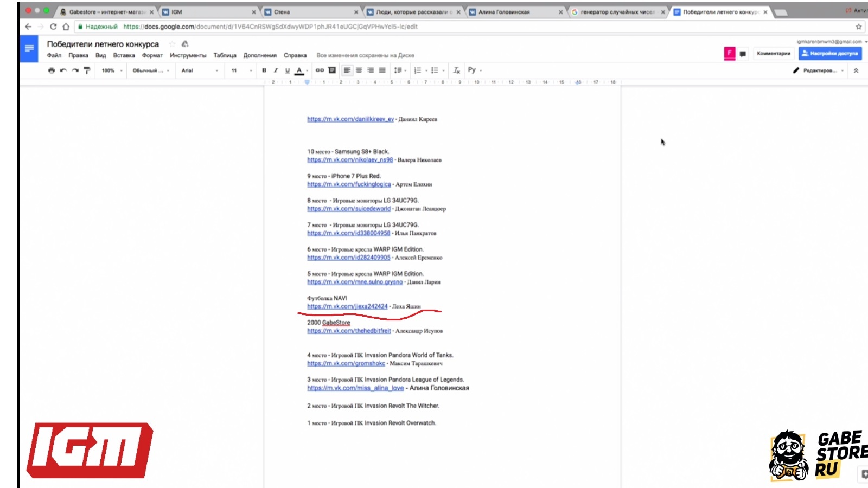Toggle Underline formatting
This screenshot has width=868, height=488.
tap(288, 70)
